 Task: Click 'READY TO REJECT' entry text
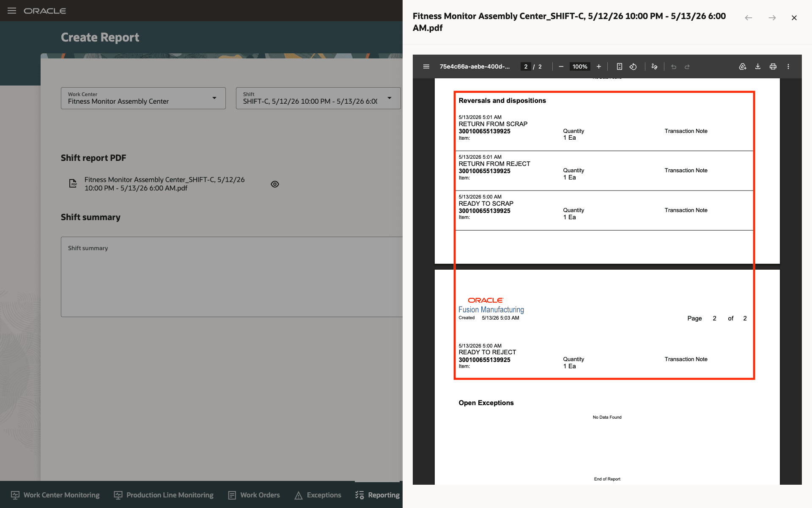coord(487,352)
